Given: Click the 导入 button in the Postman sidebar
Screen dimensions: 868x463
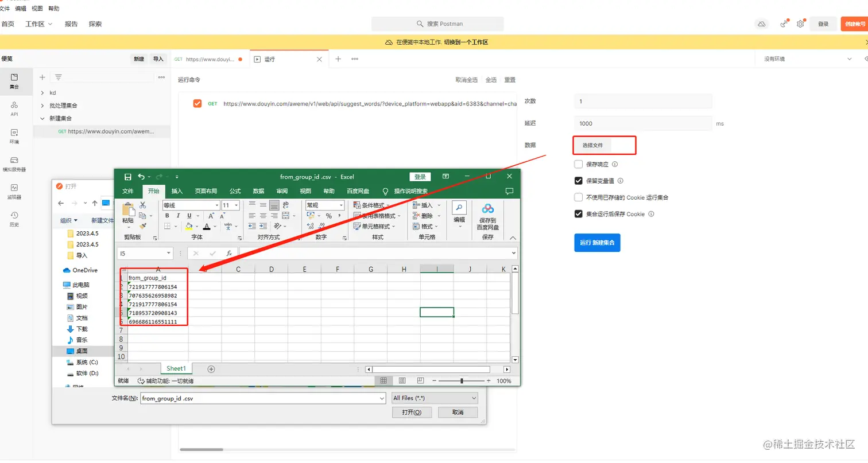Looking at the screenshot, I should click(158, 59).
